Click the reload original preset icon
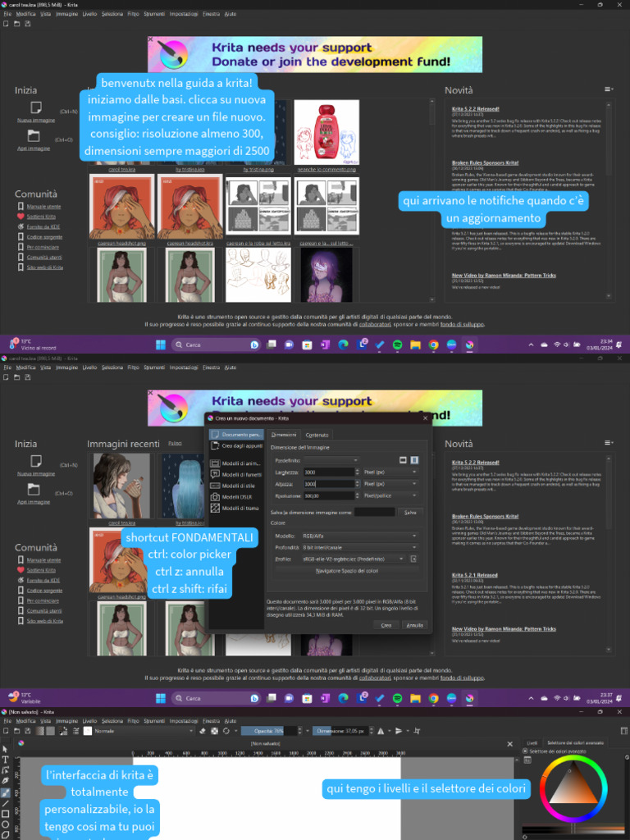This screenshot has width=630, height=840. (x=226, y=731)
